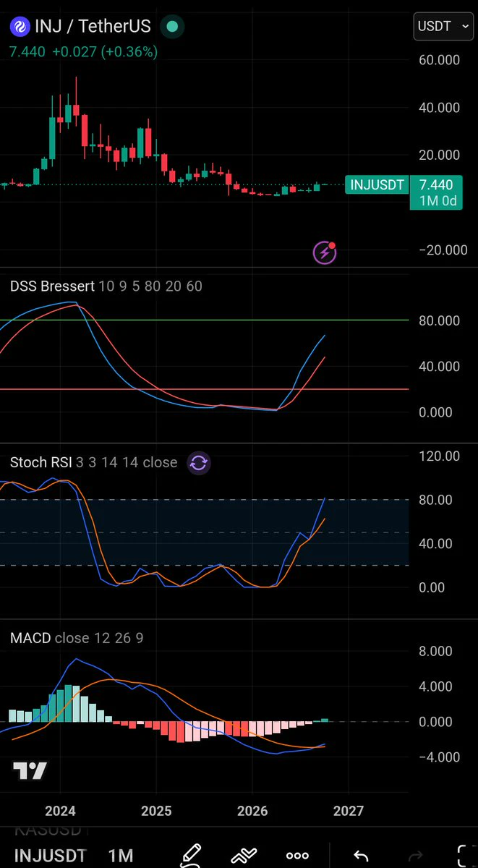Viewport: 478px width, 868px height.
Task: Open the INJUSDT symbol search
Action: pos(50,856)
